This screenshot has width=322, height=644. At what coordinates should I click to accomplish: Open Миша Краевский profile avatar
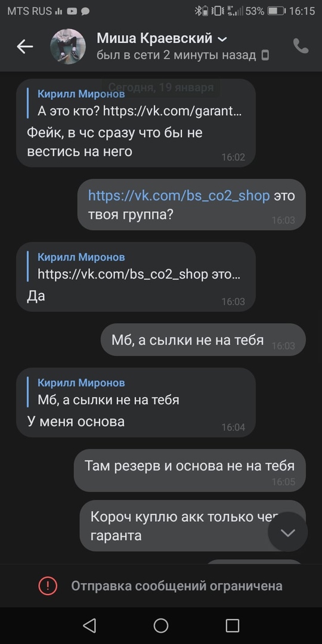67,46
